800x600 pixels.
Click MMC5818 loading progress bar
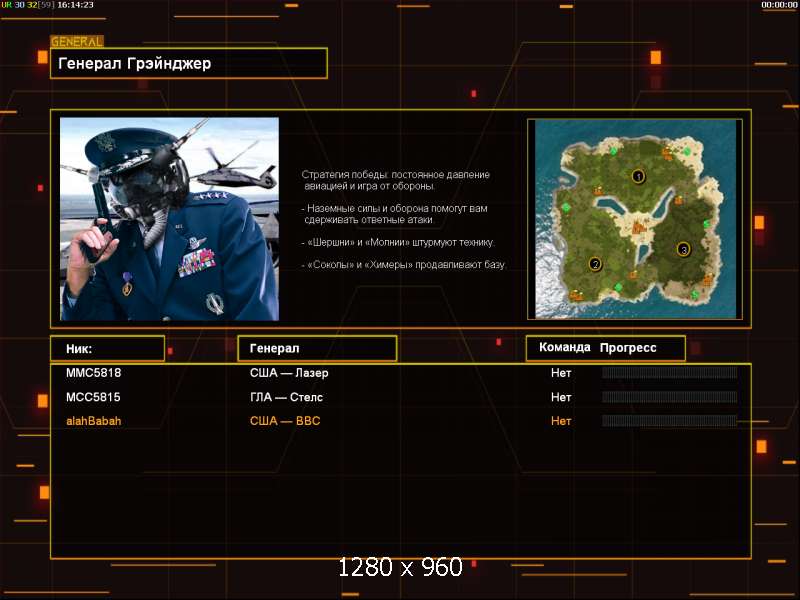click(x=669, y=372)
